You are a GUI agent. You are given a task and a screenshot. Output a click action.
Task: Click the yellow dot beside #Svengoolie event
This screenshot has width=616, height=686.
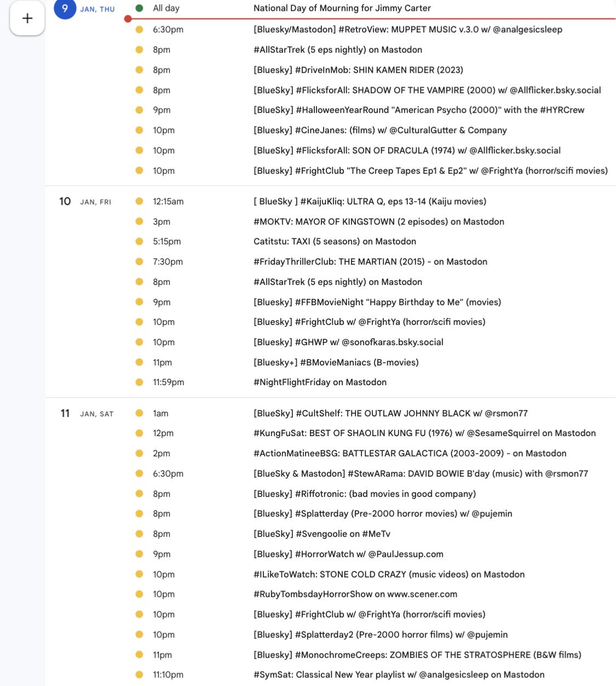click(139, 534)
